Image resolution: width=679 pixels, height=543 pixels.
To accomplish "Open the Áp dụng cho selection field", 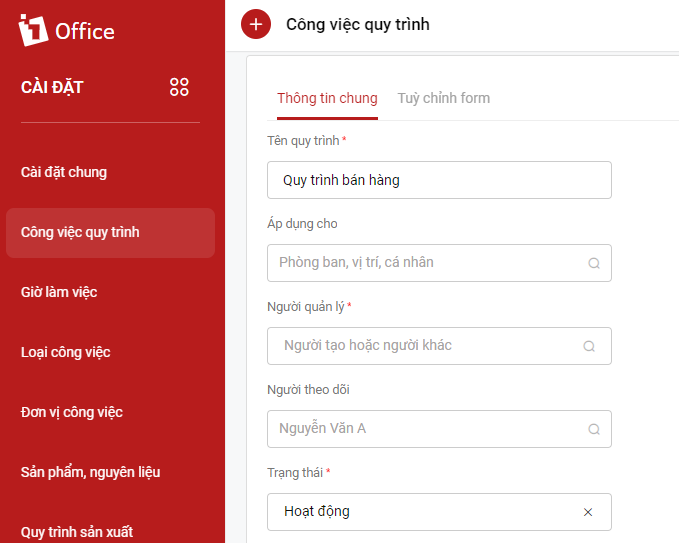I will tap(439, 263).
